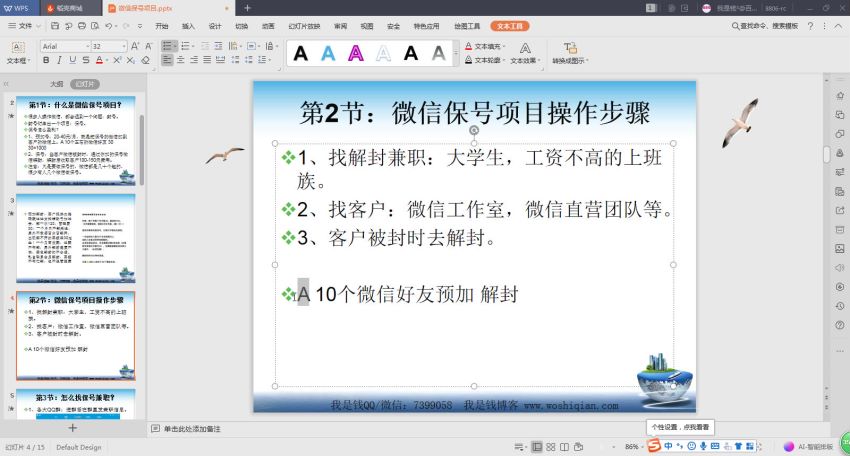
Task: Switch to the 审阅 ribbon tab
Action: click(340, 26)
